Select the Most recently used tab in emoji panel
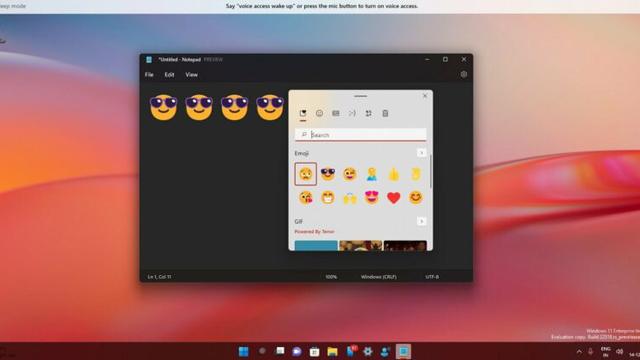640x360 pixels. (x=303, y=113)
